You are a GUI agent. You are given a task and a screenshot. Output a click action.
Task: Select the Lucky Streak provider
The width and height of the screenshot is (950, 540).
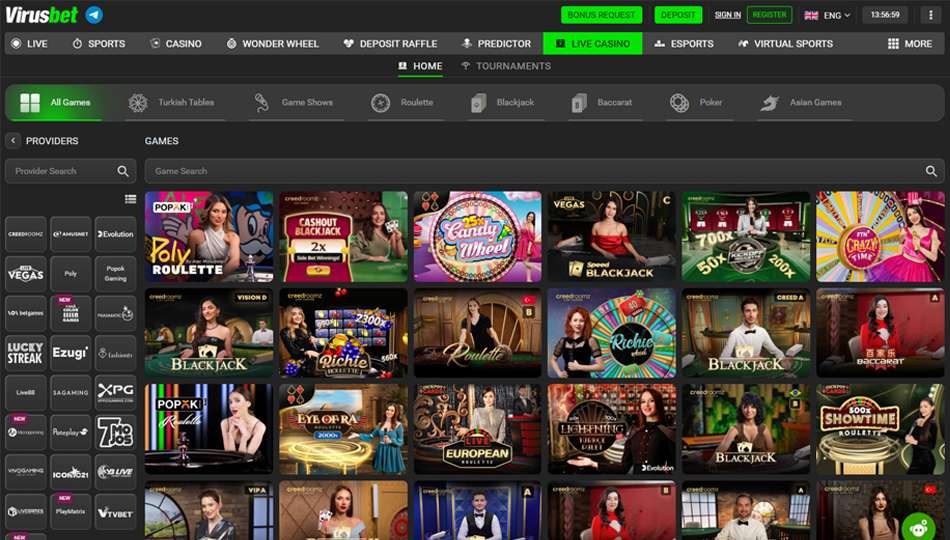coord(25,353)
